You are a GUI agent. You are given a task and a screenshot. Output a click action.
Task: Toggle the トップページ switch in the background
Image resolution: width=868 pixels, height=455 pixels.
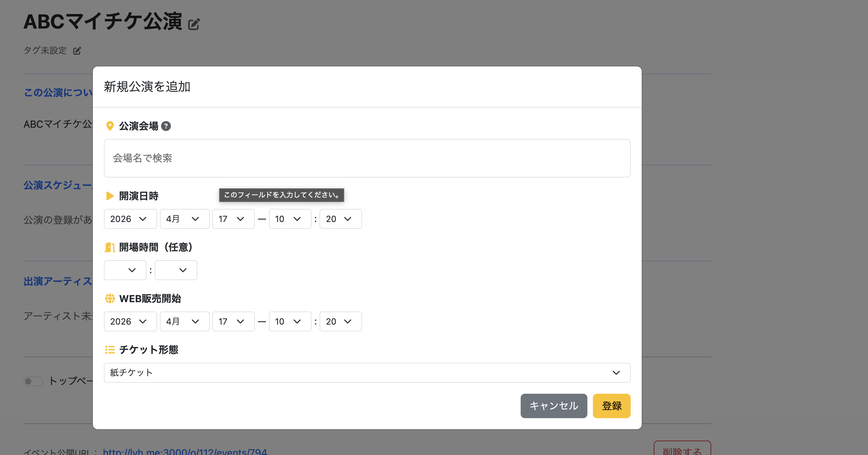click(33, 381)
